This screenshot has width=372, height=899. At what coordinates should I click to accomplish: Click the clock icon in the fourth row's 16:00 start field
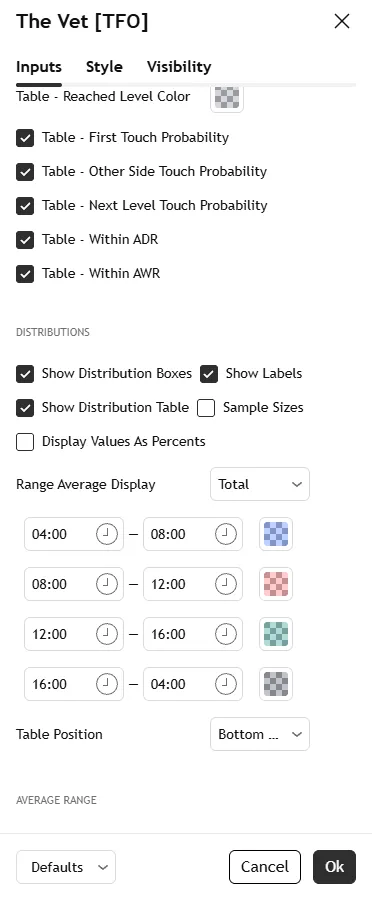[x=107, y=684]
